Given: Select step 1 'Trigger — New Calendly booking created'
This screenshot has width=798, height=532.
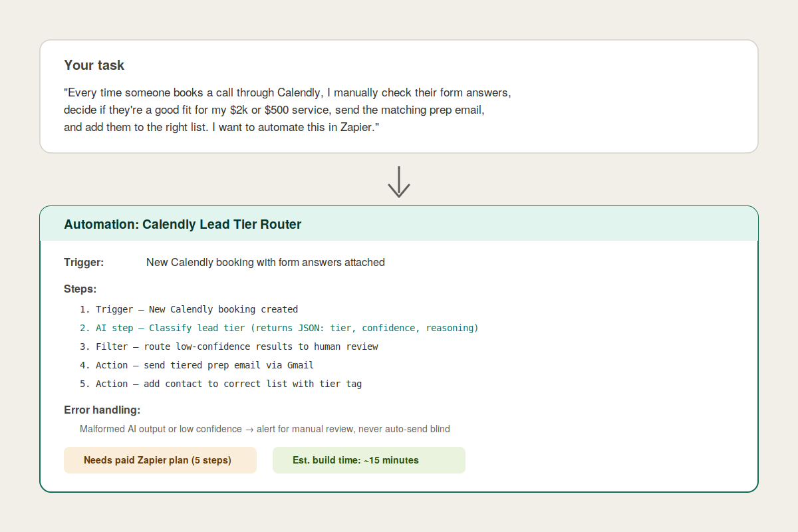Looking at the screenshot, I should 189,309.
